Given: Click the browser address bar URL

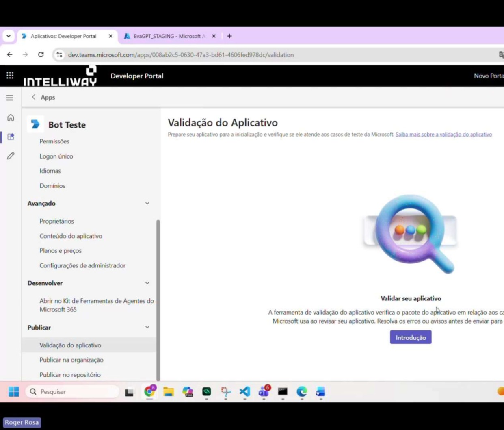Looking at the screenshot, I should (x=181, y=55).
